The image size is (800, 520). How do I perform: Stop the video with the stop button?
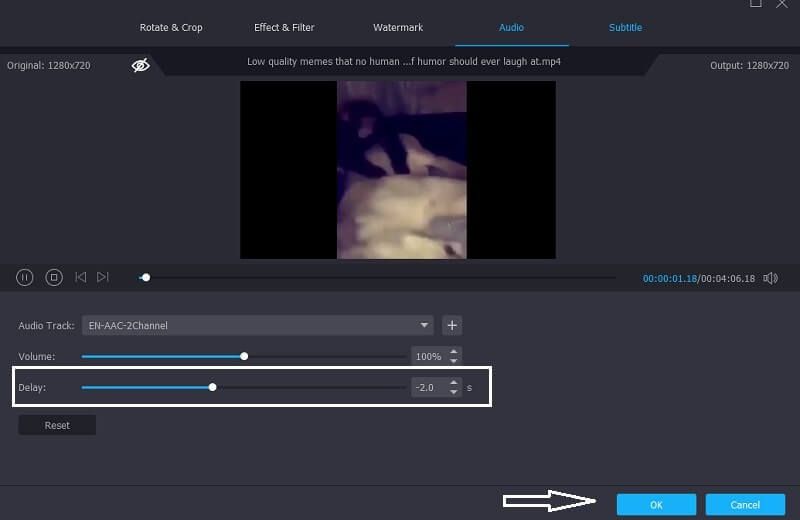(54, 277)
